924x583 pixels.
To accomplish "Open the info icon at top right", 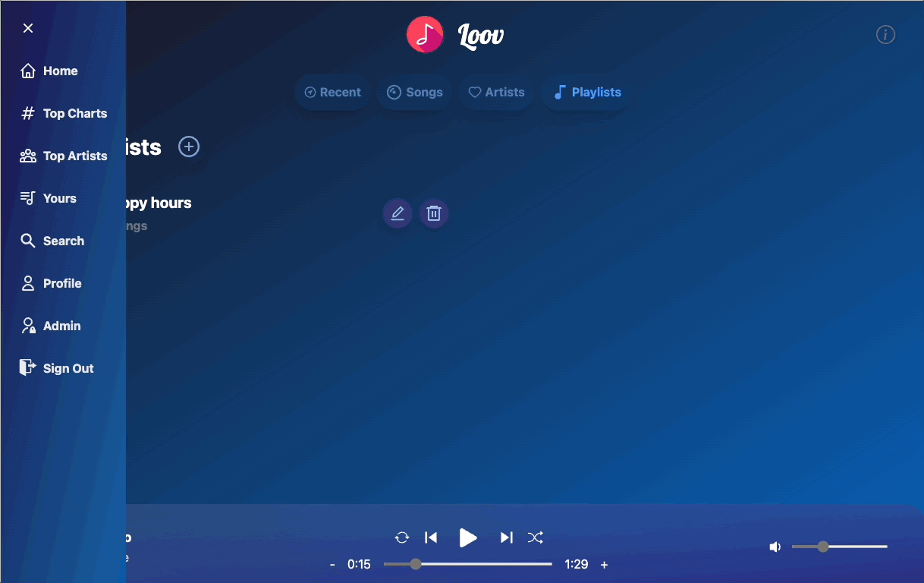I will point(885,35).
